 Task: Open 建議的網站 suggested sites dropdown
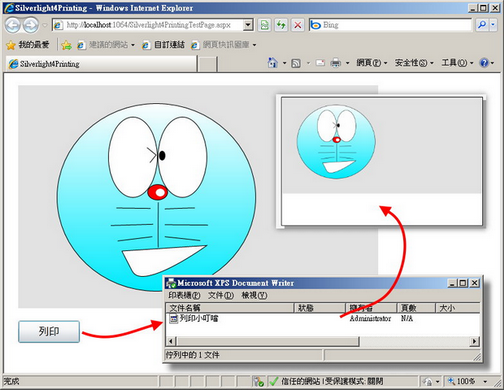106,45
